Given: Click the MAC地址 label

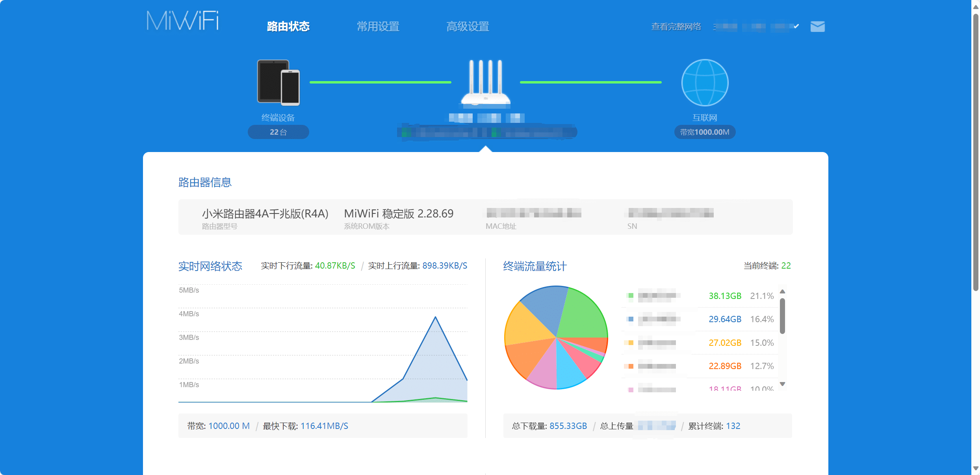Looking at the screenshot, I should (x=501, y=226).
